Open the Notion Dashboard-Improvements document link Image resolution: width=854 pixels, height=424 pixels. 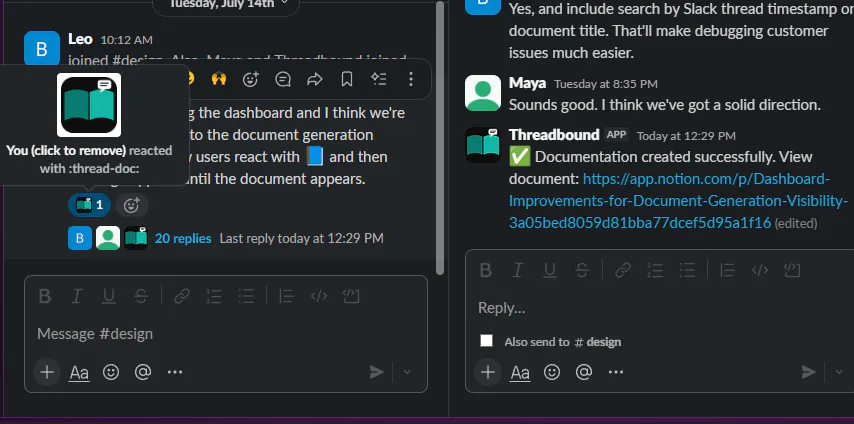pos(678,201)
